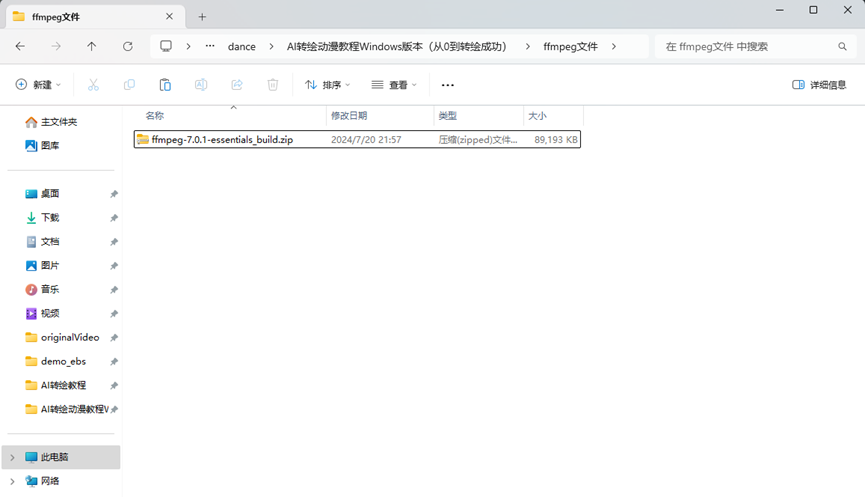
Task: Open 音乐 music in sidebar
Action: pyautogui.click(x=42, y=290)
